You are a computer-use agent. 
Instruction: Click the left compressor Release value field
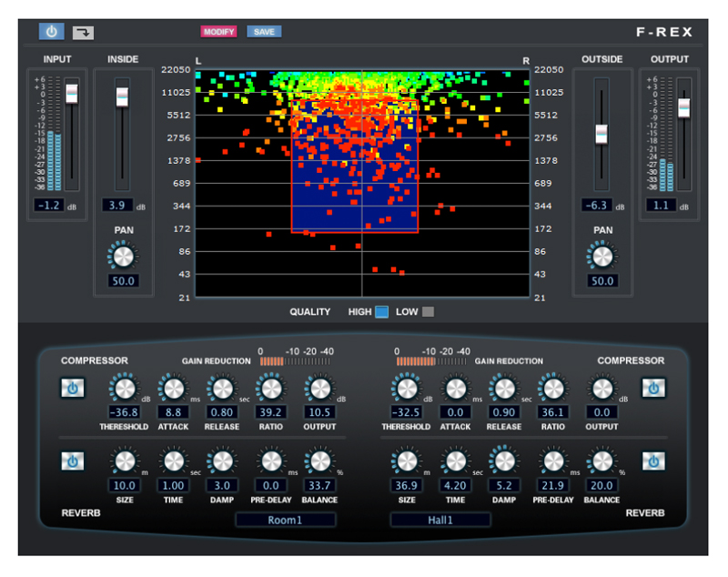pyautogui.click(x=221, y=411)
